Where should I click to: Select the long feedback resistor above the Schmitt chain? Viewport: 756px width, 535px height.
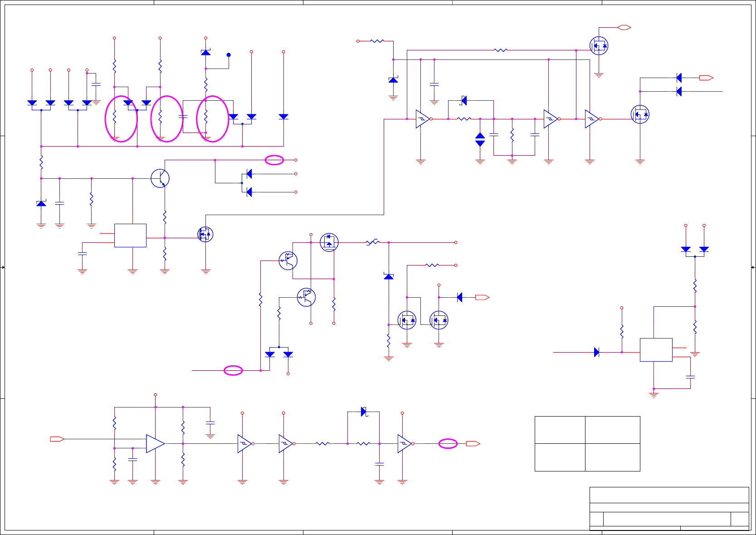click(500, 50)
